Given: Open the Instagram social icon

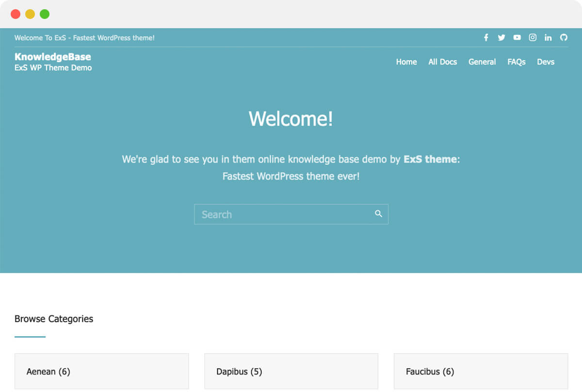Looking at the screenshot, I should (x=533, y=37).
